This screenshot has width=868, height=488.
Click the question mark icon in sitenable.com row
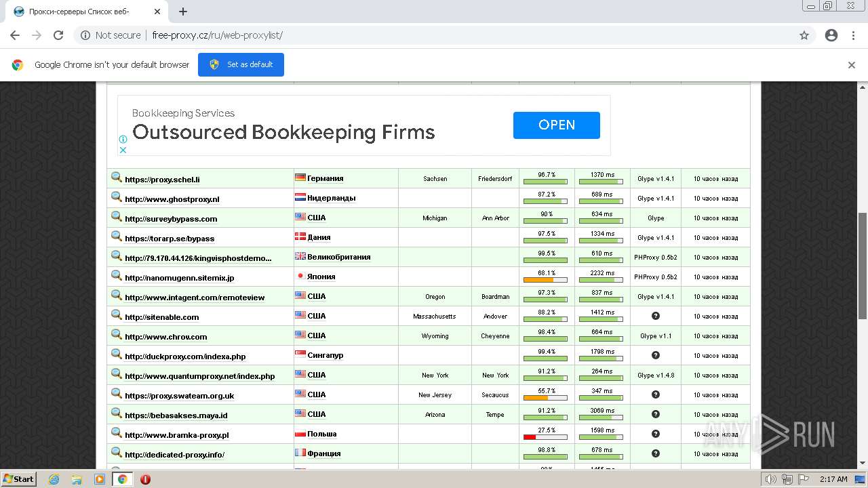[656, 316]
